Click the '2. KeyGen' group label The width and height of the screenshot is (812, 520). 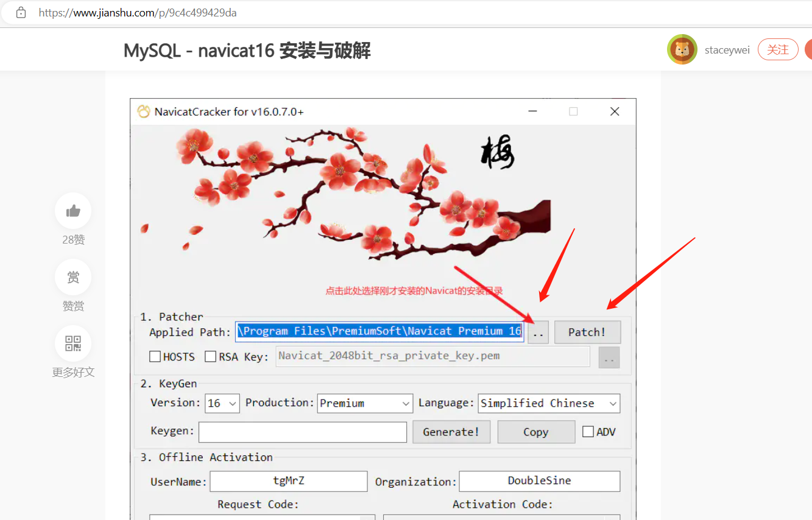click(169, 384)
